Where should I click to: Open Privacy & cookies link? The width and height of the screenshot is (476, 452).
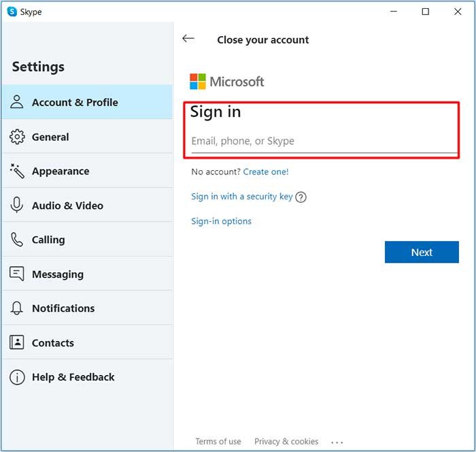click(x=286, y=441)
